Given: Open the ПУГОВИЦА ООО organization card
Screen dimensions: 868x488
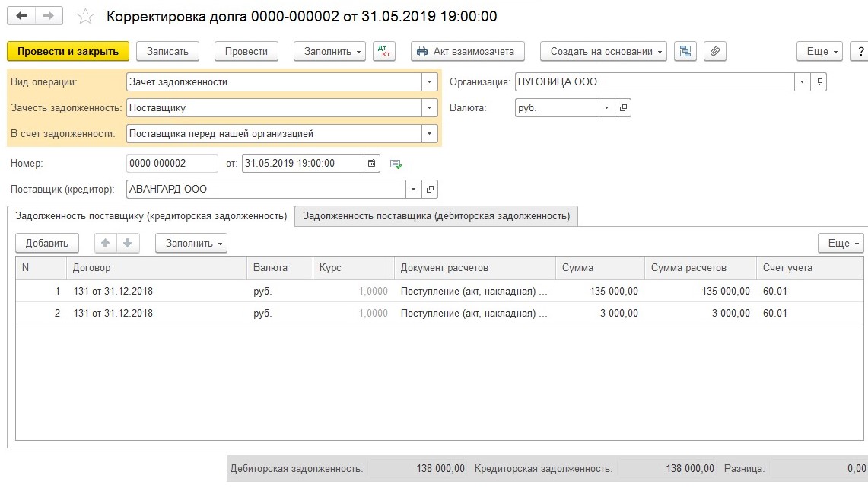Looking at the screenshot, I should [819, 82].
